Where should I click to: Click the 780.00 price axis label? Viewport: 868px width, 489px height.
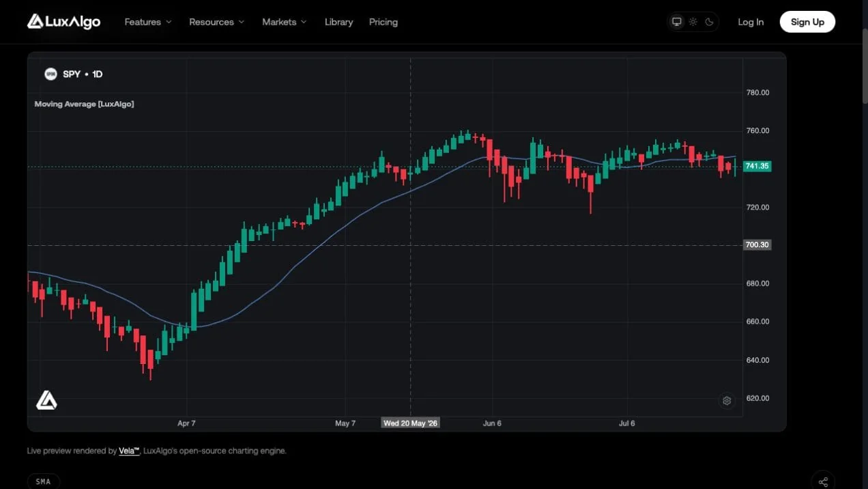click(757, 92)
